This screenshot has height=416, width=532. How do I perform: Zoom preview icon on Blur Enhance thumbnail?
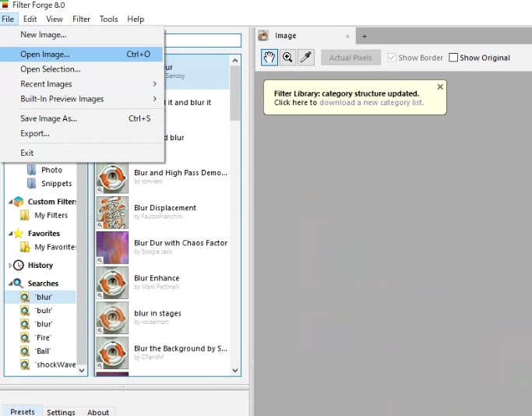(x=100, y=295)
